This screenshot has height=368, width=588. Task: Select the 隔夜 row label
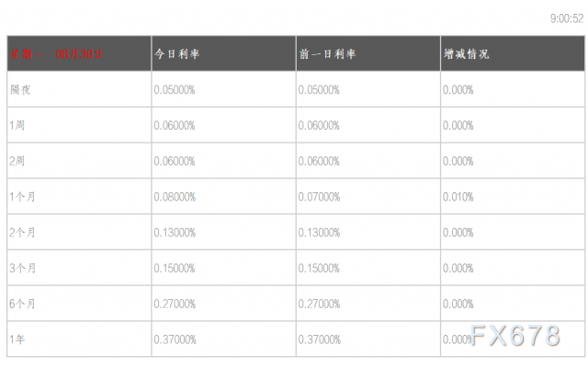tap(20, 90)
